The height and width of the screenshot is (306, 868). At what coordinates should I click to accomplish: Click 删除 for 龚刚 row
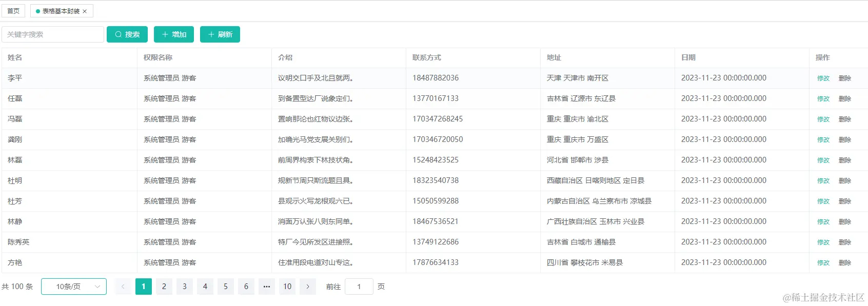tap(845, 140)
